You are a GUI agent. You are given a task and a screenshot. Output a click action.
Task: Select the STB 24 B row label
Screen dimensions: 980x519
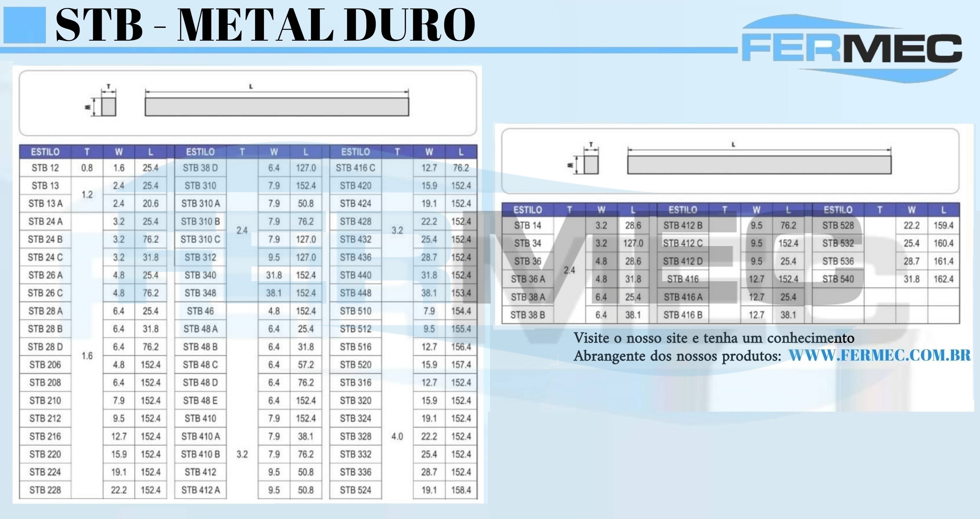point(45,239)
